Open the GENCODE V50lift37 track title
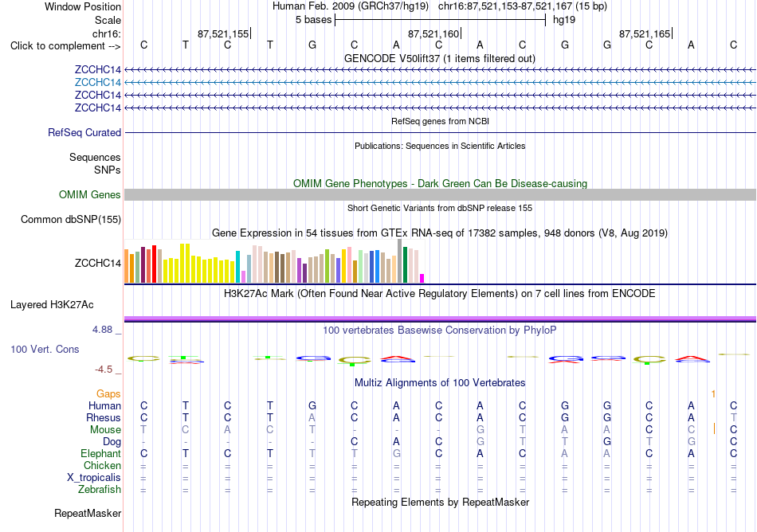The width and height of the screenshot is (757, 532). click(x=439, y=59)
